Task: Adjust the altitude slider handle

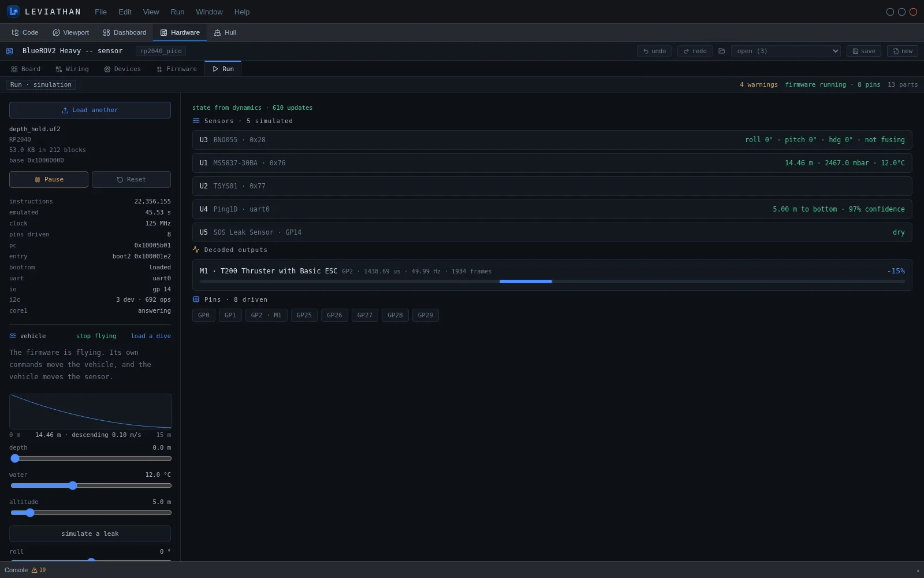Action: 30,513
